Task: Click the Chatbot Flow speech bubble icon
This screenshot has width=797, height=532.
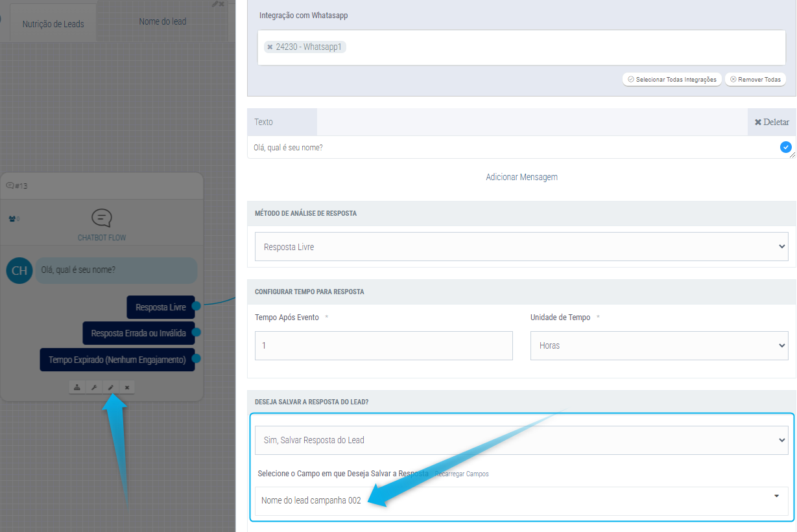Action: coord(102,218)
